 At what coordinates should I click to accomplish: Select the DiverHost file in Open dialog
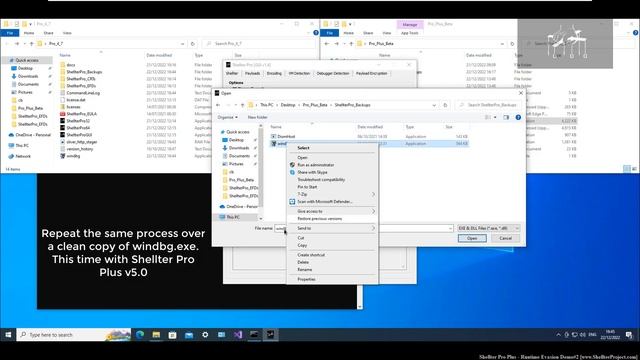tap(286, 136)
